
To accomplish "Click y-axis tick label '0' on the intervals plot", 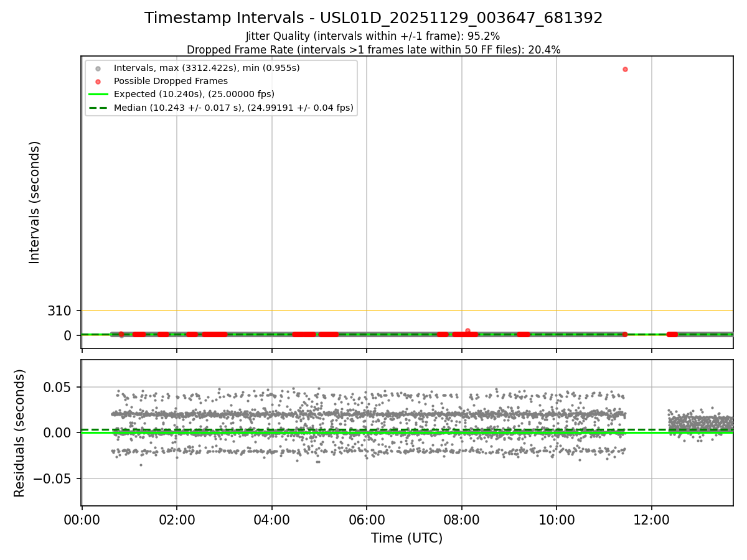I will click(x=68, y=335).
